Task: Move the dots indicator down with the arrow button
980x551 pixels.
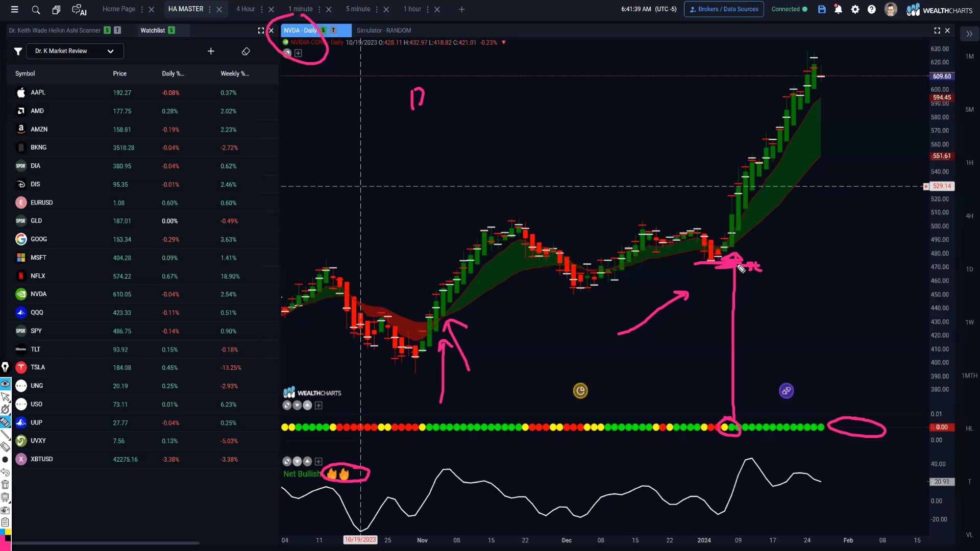Action: click(x=297, y=405)
